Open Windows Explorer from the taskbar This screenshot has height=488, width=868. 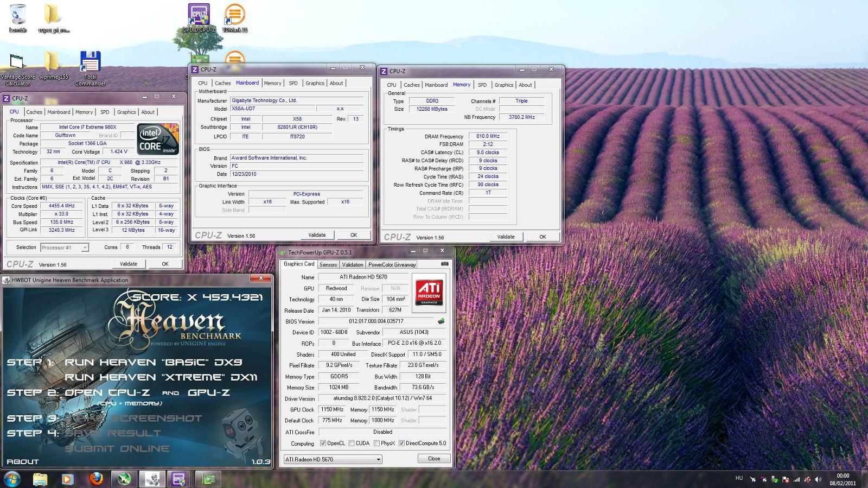[40, 479]
